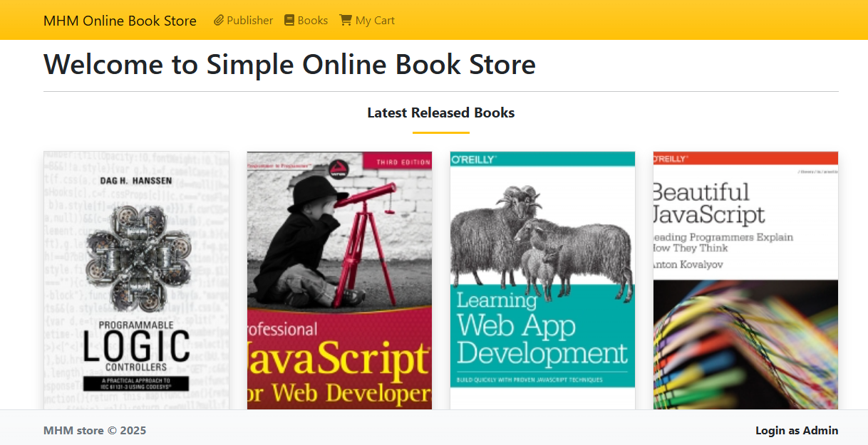
Task: Open Programmable Logic Controllers book cover
Action: [x=136, y=281]
